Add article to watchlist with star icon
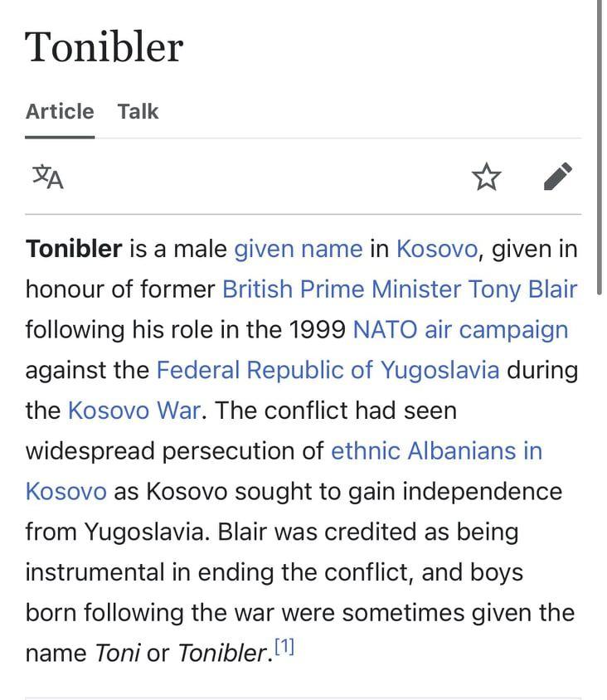This screenshot has height=700, width=607. coord(487,177)
